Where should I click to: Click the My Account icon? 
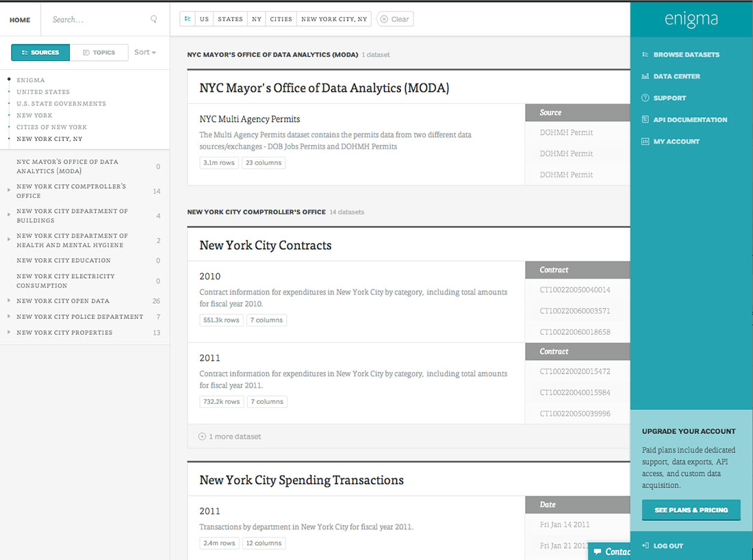[x=645, y=142]
